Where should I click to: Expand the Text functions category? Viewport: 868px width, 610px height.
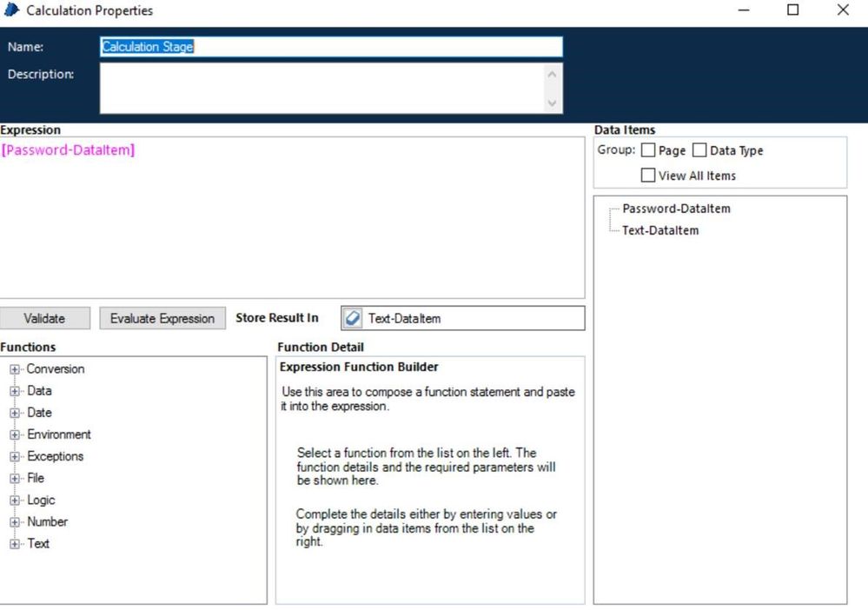pyautogui.click(x=15, y=544)
